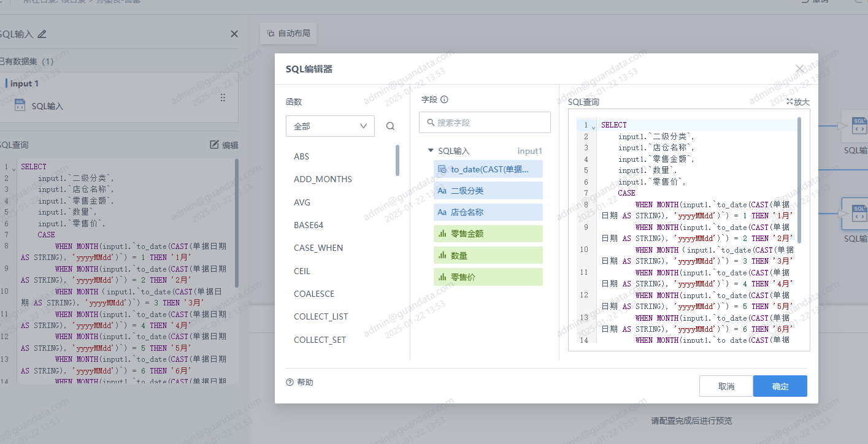This screenshot has height=444, width=868.
Task: Select the COLLECT_SET function
Action: pos(320,340)
